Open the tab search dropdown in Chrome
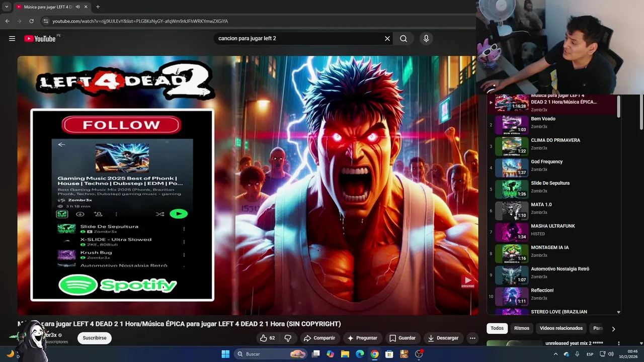Viewport: 644px width, 362px height. click(x=7, y=7)
